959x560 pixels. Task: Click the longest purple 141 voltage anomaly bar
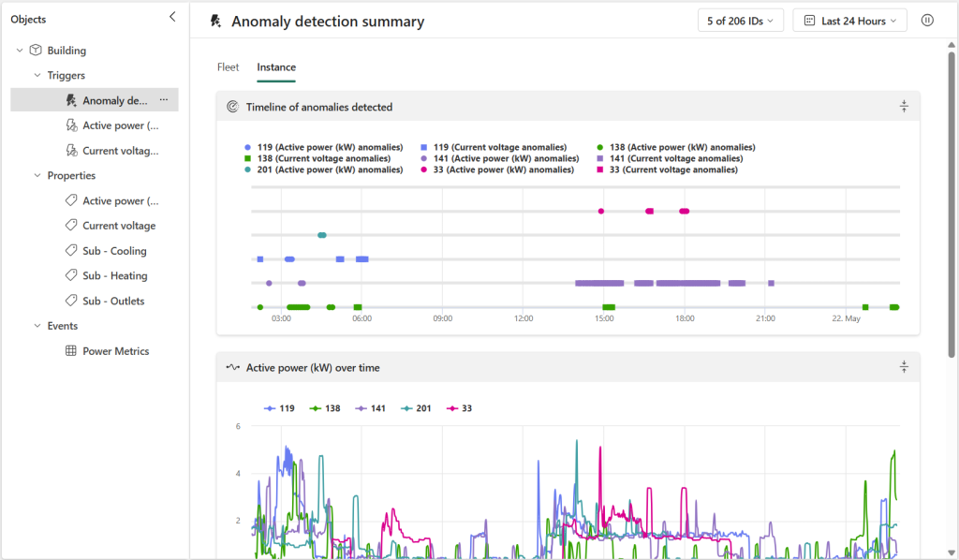688,283
